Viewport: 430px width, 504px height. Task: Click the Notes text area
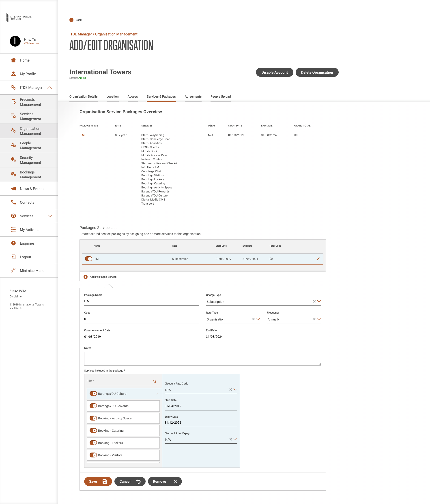point(202,359)
